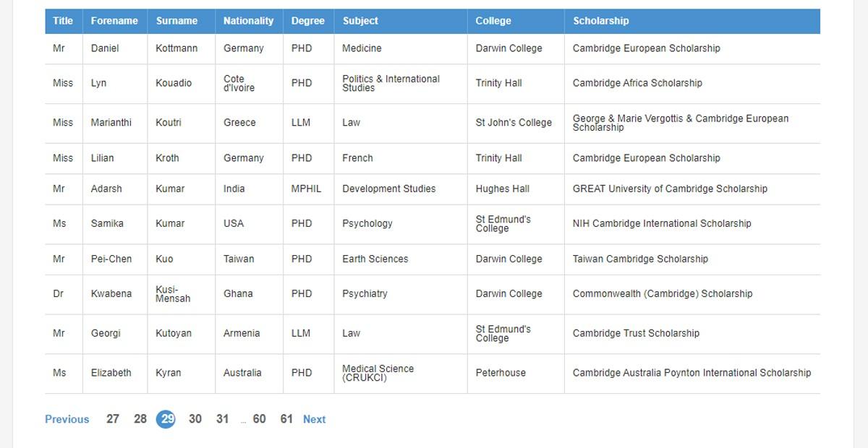Open page 28 of results
The width and height of the screenshot is (868, 448).
(x=140, y=419)
